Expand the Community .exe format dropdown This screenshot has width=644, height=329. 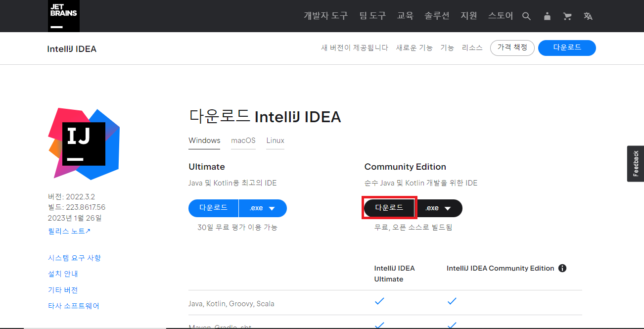click(439, 208)
